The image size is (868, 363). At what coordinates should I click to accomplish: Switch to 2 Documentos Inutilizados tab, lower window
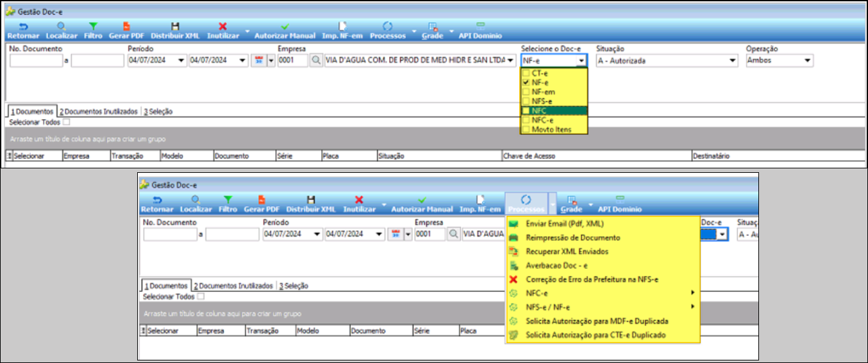[x=234, y=286]
